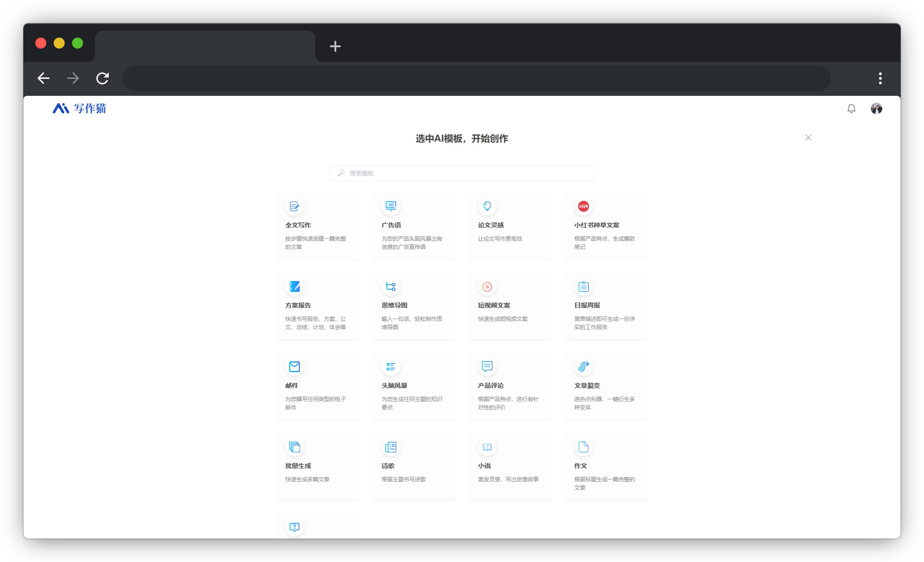
Task: Click the 搜索模板 search field
Action: [x=462, y=173]
